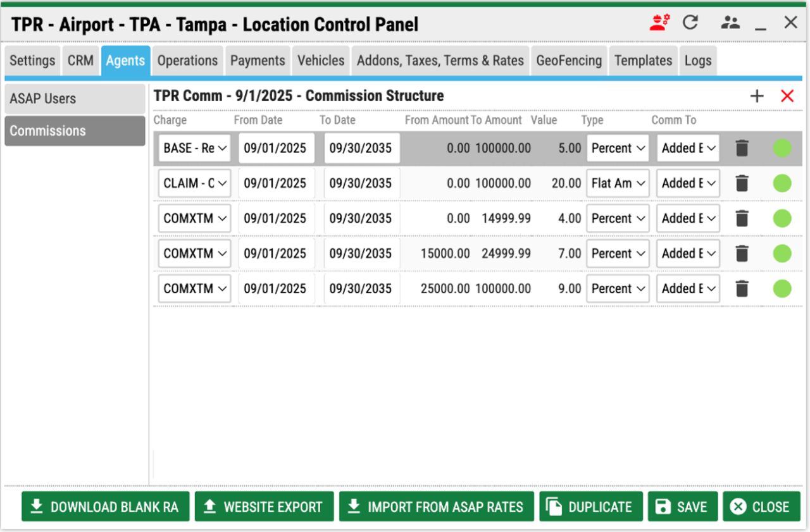Delete the BASE commission row via trash icon

[742, 149]
